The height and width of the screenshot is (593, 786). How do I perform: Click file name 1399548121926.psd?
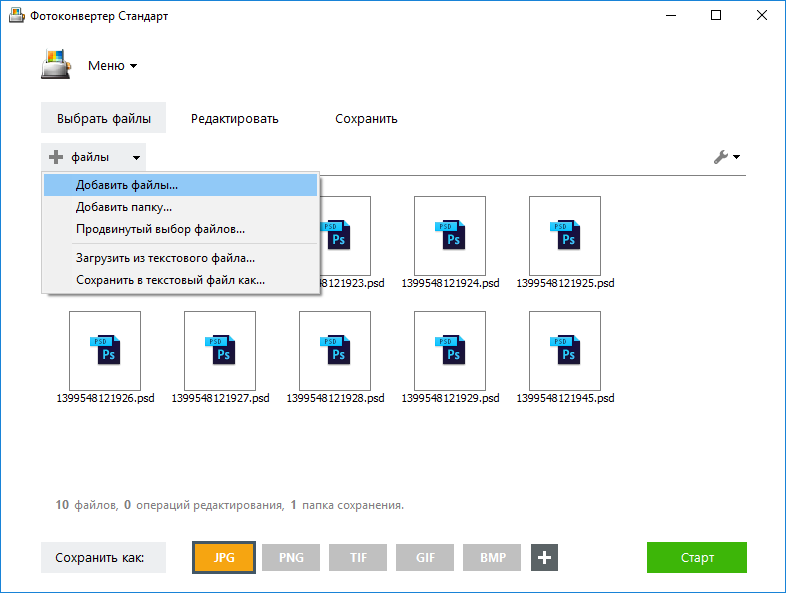pos(105,398)
